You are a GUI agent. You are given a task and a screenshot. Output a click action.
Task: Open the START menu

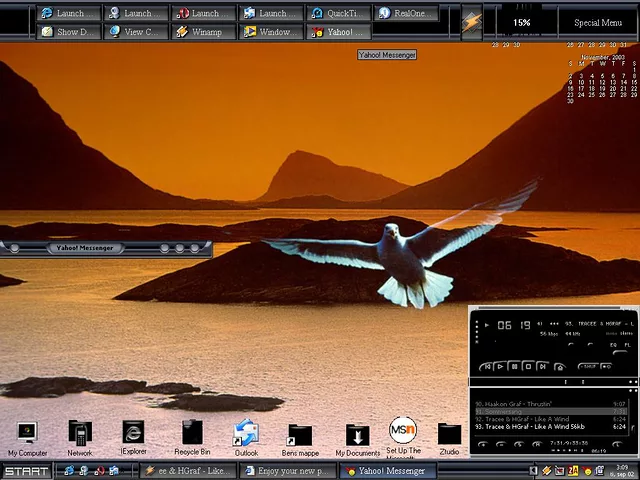(x=26, y=471)
